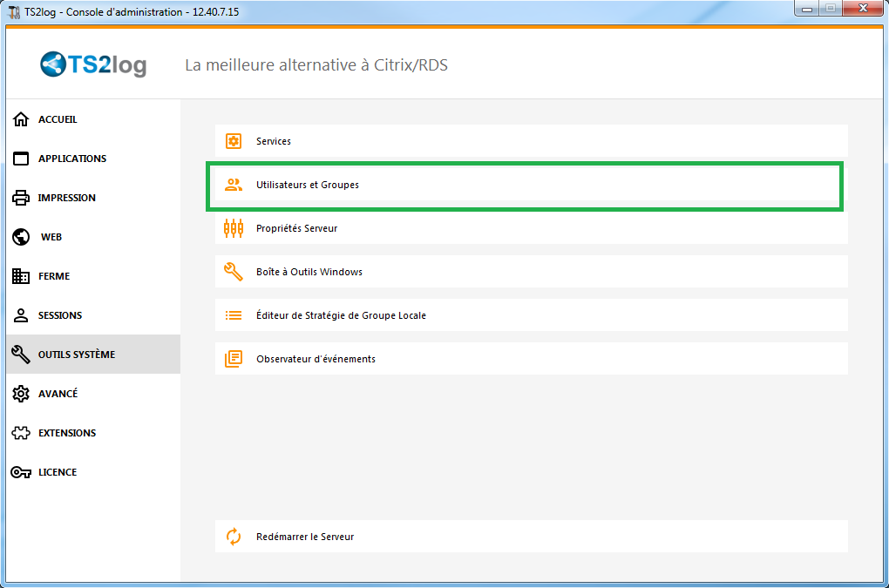Open the Services tool
Screen dimensions: 889x588
[x=532, y=141]
